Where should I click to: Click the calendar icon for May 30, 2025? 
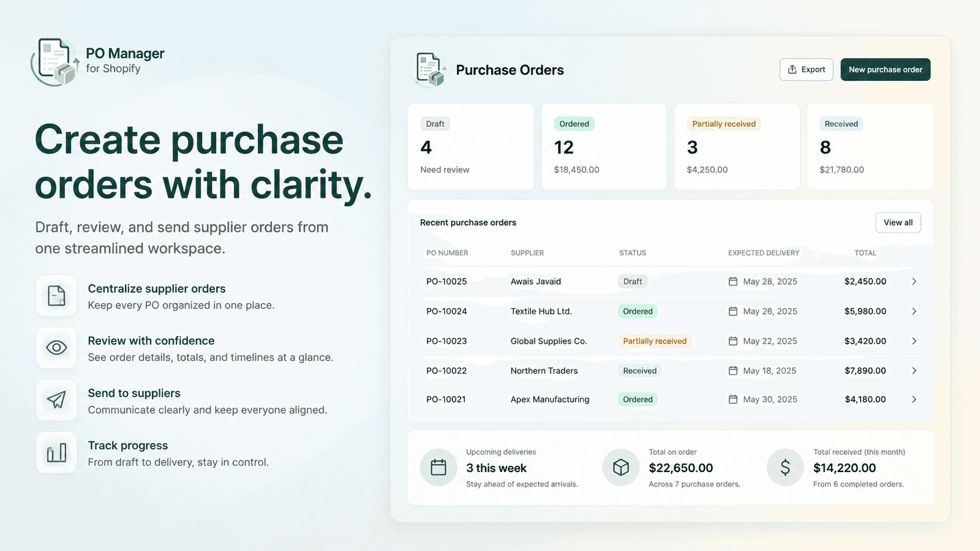point(733,399)
